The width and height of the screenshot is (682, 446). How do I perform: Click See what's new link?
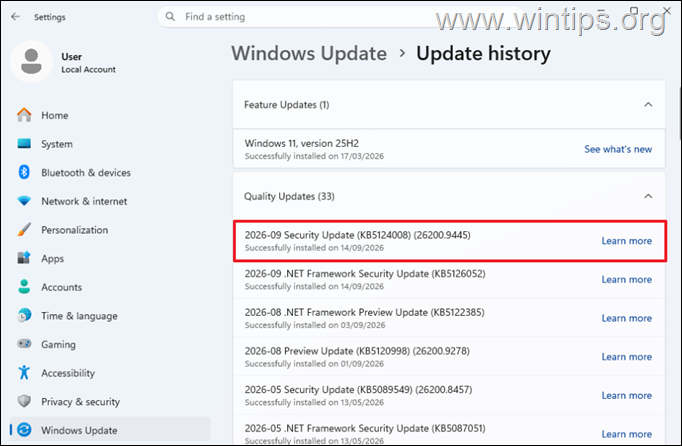618,149
